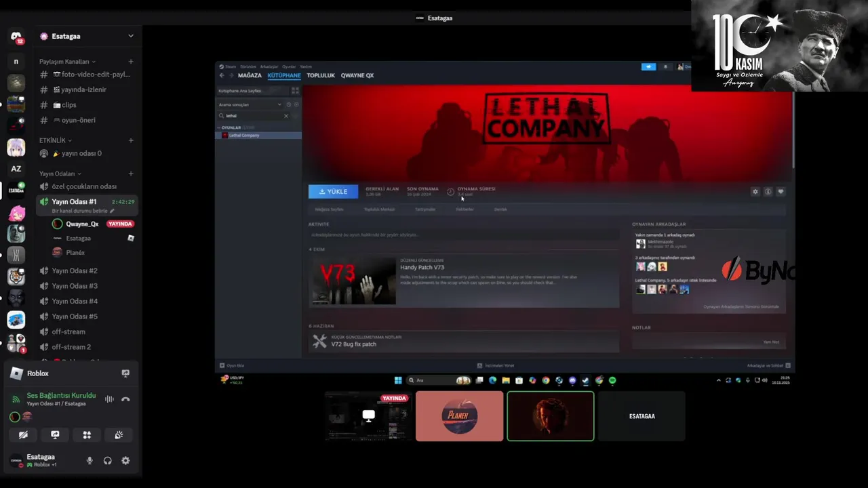Open Windows Start in the streamed taskbar
The image size is (868, 488).
click(398, 380)
